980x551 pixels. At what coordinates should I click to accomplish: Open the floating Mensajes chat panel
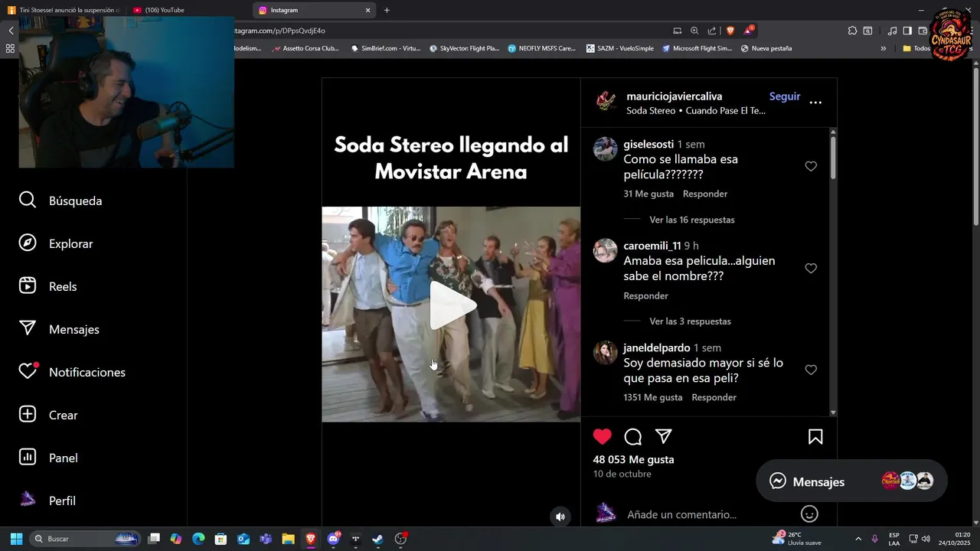[851, 481]
